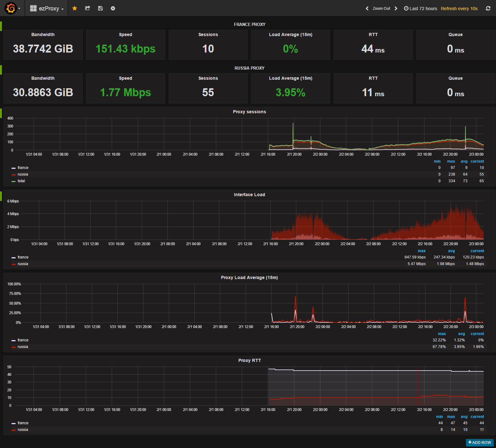Screen dimensions: 496x448
Task: Refresh dashboard with the circular arrows icon
Action: click(488, 9)
